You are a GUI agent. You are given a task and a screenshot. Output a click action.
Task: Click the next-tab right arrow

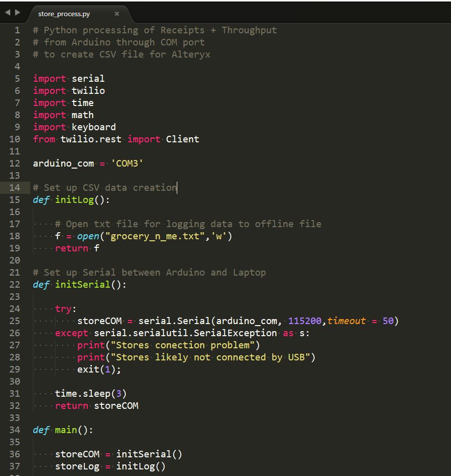(x=18, y=13)
